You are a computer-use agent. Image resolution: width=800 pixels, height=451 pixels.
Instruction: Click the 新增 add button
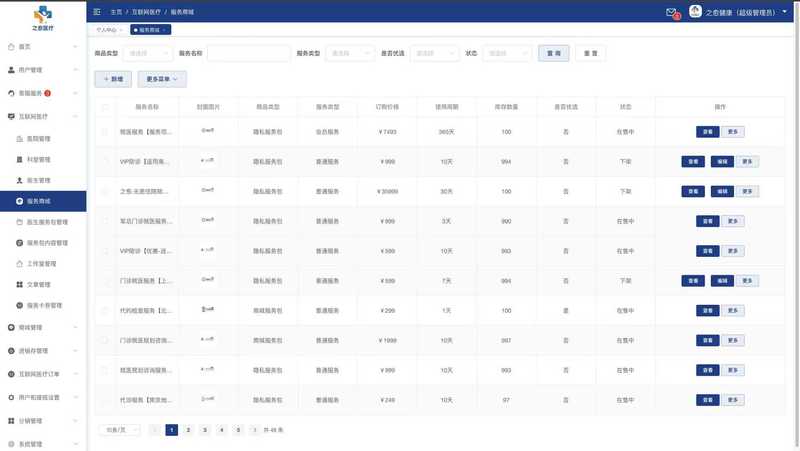point(112,78)
